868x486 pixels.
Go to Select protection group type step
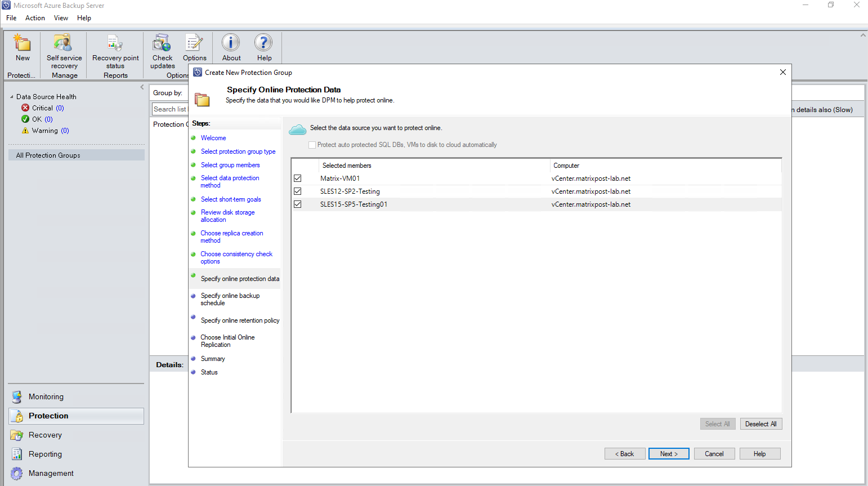click(x=238, y=151)
